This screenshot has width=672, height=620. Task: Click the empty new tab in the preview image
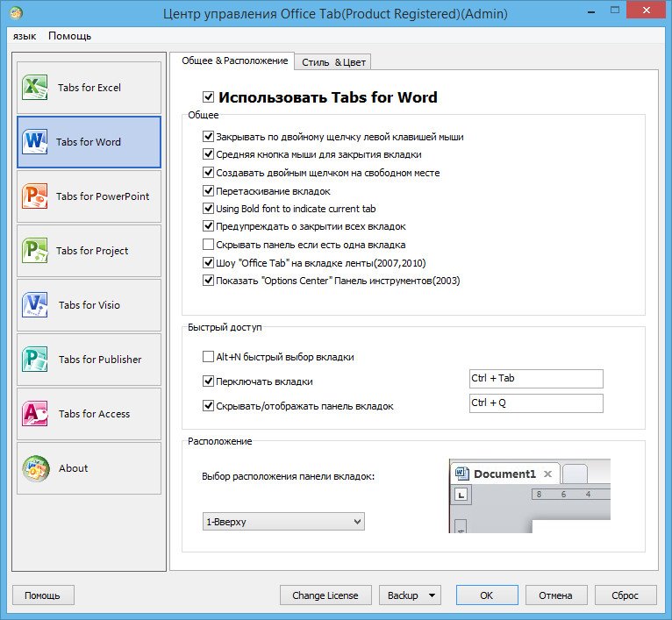575,474
